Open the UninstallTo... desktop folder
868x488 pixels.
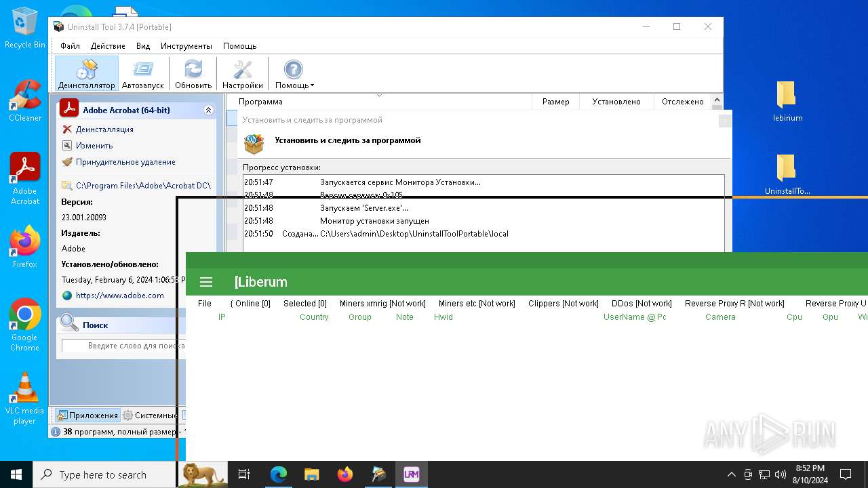(x=787, y=174)
